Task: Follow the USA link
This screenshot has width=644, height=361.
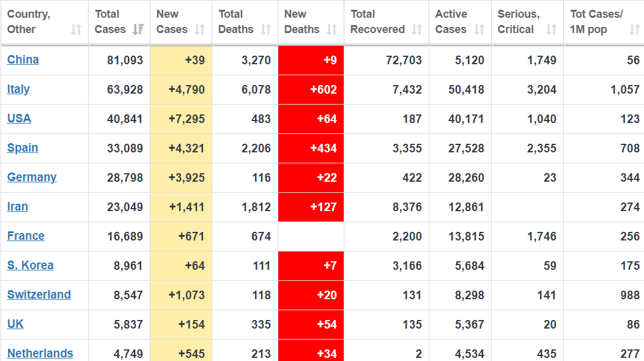Action: tap(20, 118)
